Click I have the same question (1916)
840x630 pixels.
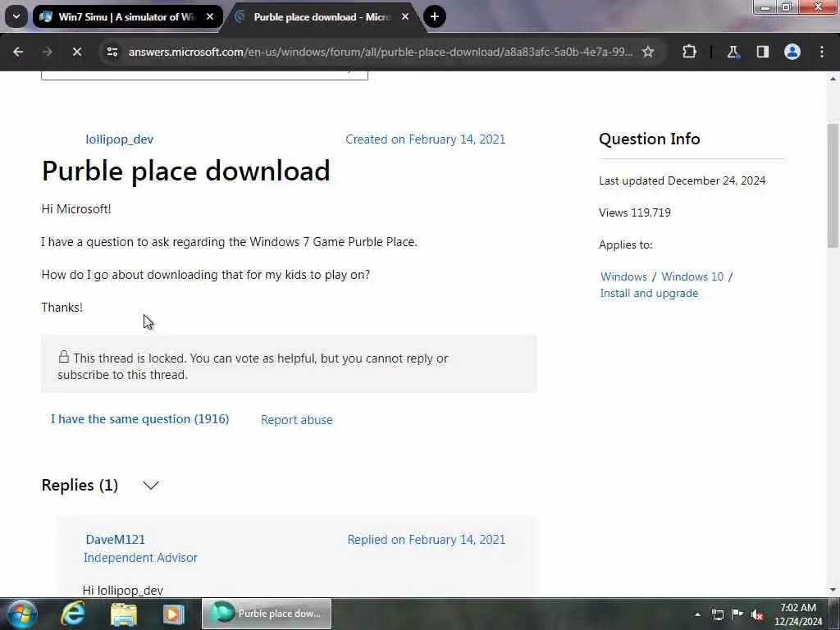point(139,419)
